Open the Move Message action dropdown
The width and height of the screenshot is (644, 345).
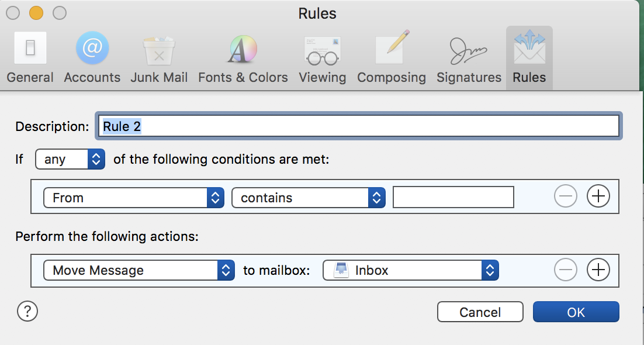pos(139,270)
